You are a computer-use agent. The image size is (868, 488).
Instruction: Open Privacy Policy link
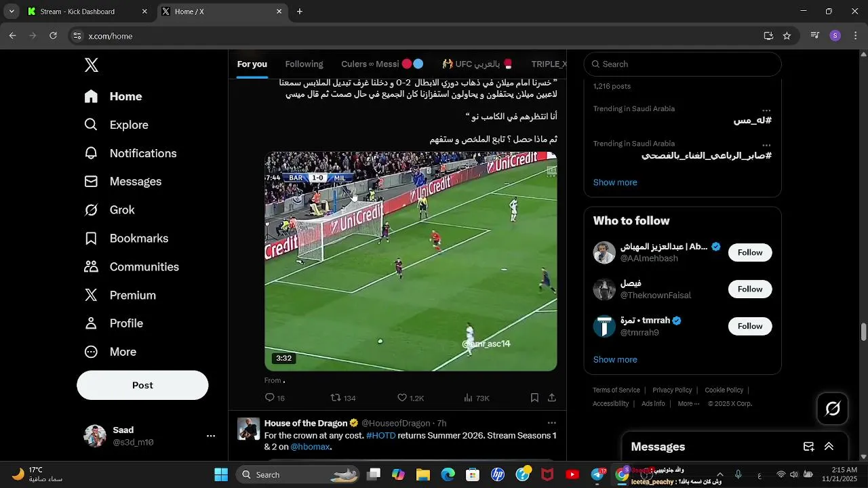pyautogui.click(x=672, y=390)
